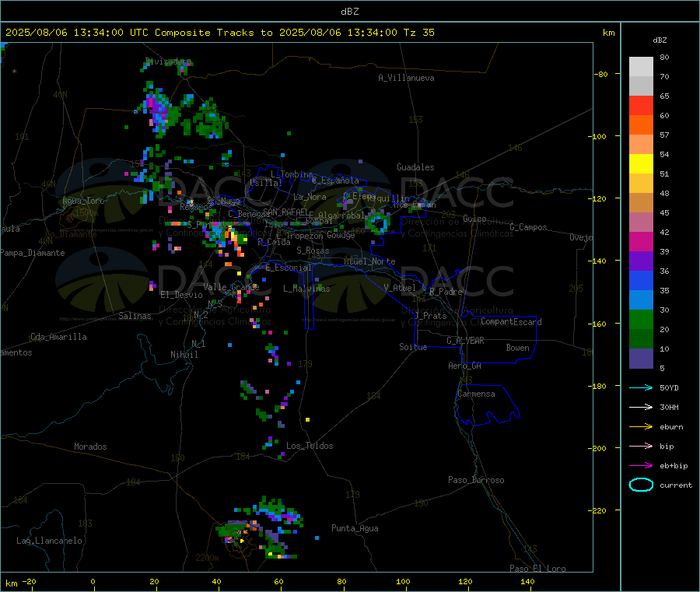
Task: Click the cyan 'current' ellipse legend icon
Action: pos(641,485)
